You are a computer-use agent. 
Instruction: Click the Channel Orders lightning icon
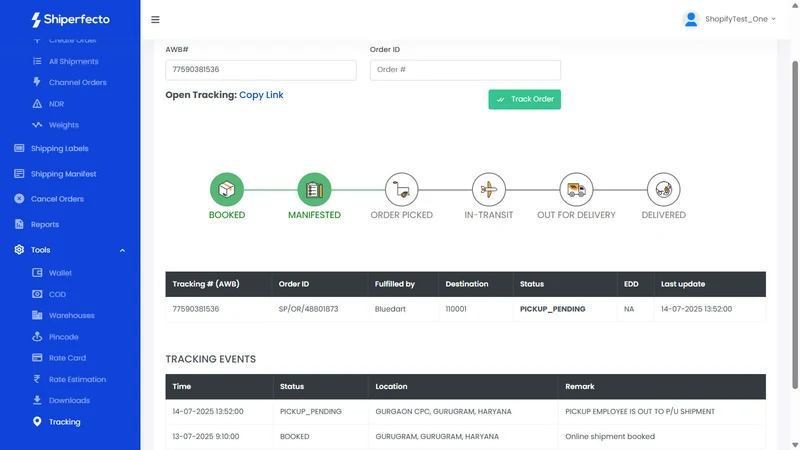(37, 82)
